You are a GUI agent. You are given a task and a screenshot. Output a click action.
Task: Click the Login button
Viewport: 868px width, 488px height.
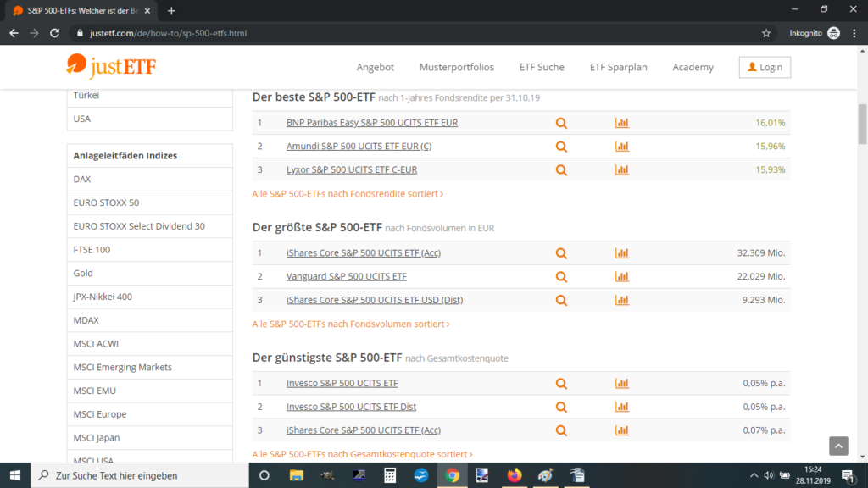pos(765,67)
